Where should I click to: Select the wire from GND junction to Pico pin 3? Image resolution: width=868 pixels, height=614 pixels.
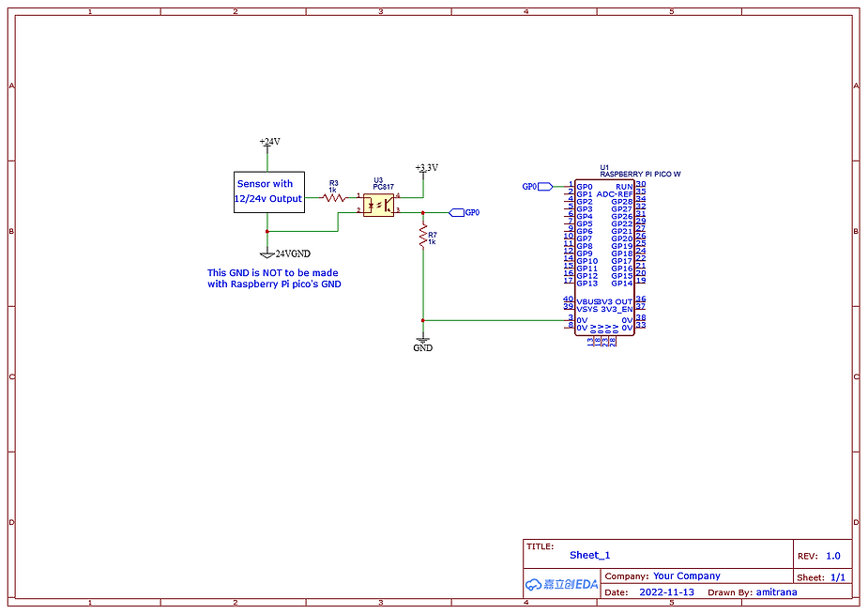494,320
